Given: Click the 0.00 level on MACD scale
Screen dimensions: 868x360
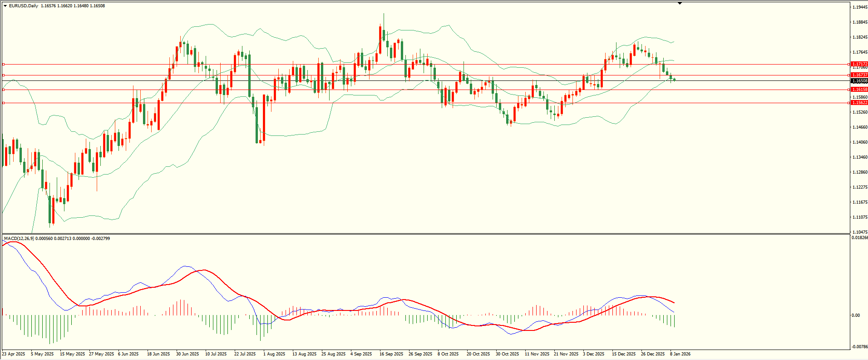Looking at the screenshot, I should click(856, 315).
